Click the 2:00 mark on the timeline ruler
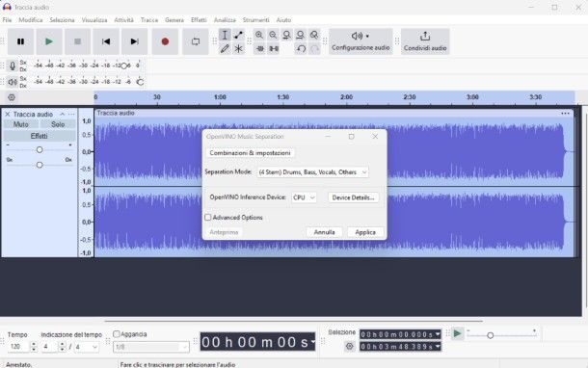 [346, 97]
